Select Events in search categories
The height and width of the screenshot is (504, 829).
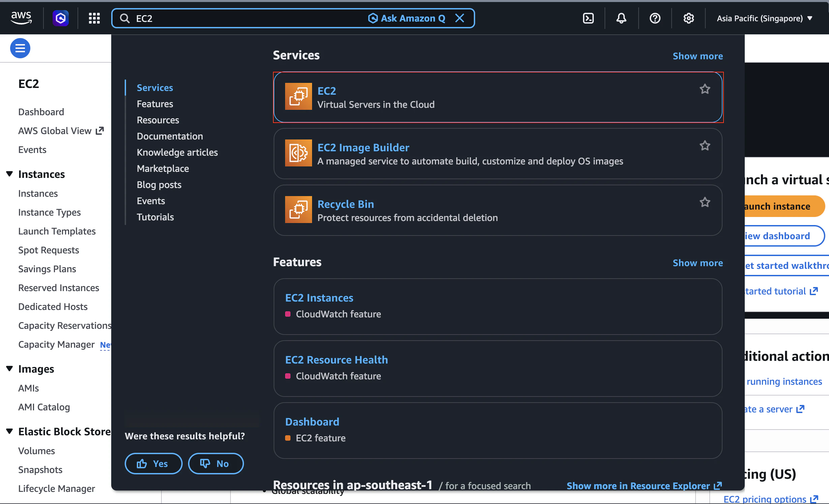pyautogui.click(x=151, y=201)
